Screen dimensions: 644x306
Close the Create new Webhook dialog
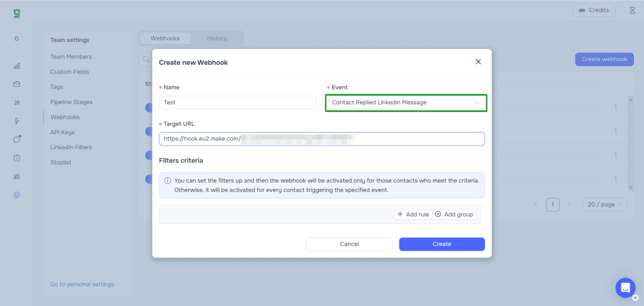[x=478, y=62]
